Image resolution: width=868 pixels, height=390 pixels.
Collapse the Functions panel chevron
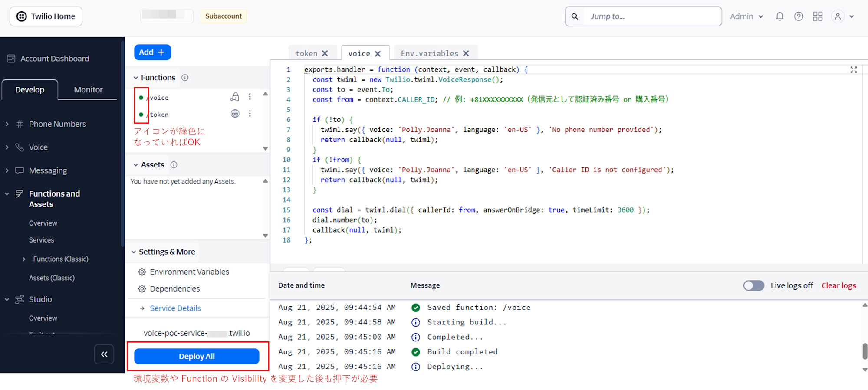(x=136, y=78)
